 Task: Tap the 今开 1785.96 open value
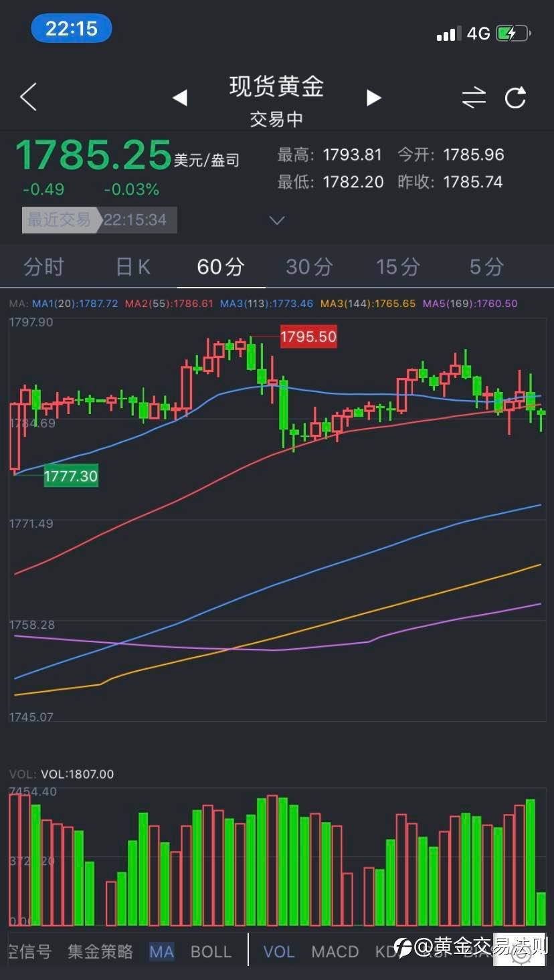[x=451, y=155]
